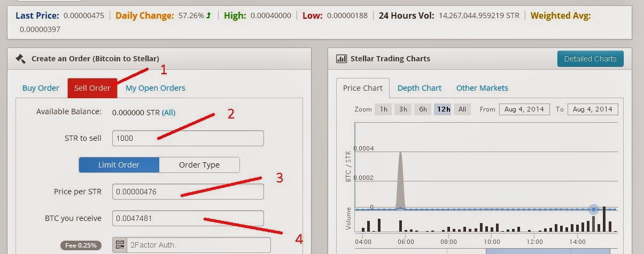
Task: Click the High value 0.00040000
Action: (270, 15)
